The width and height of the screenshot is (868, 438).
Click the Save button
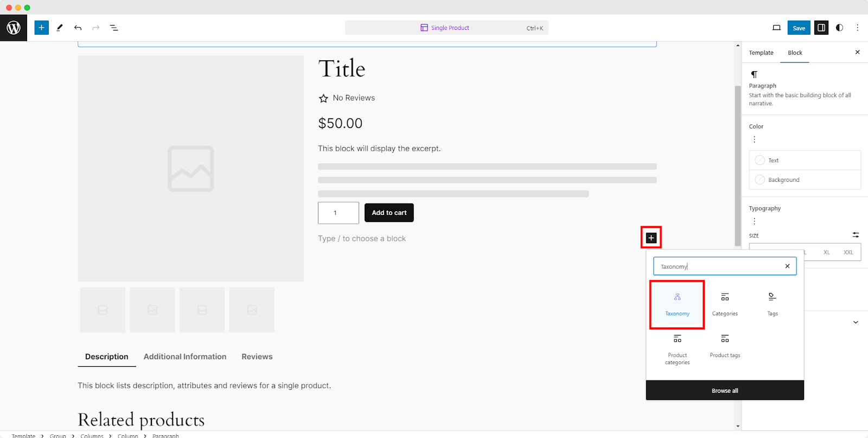point(799,28)
